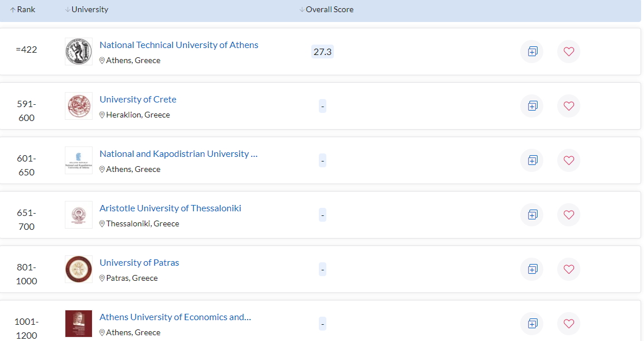Favorite University of Patras heart icon

(x=568, y=269)
